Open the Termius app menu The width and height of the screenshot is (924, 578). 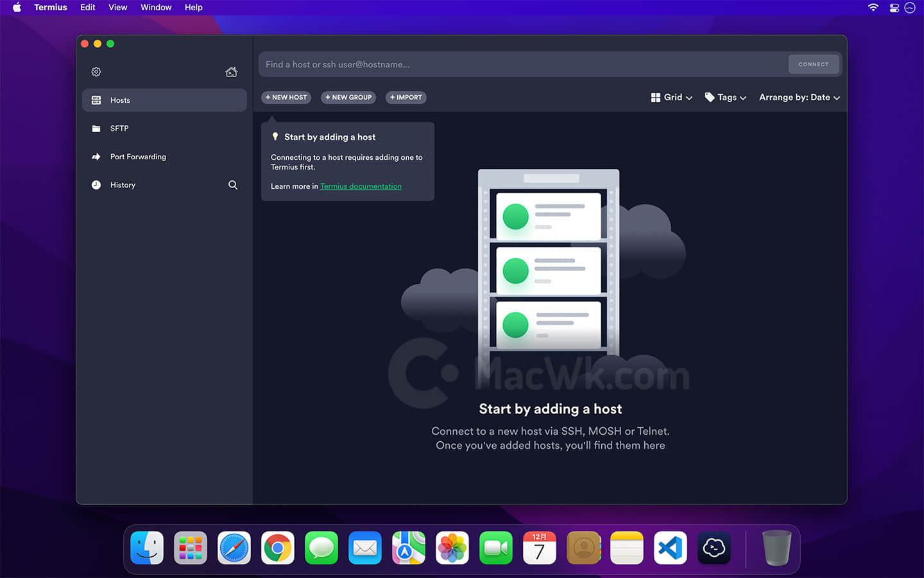coord(51,8)
